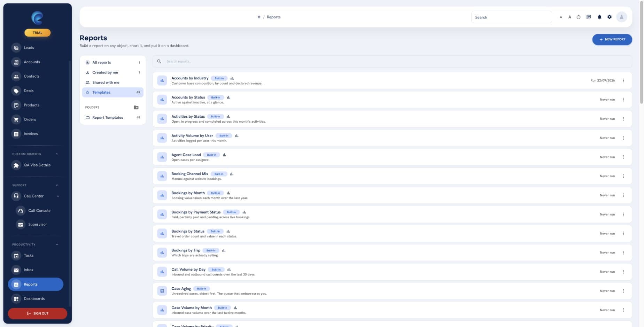Open the user profile avatar
The width and height of the screenshot is (644, 327).
[621, 17]
